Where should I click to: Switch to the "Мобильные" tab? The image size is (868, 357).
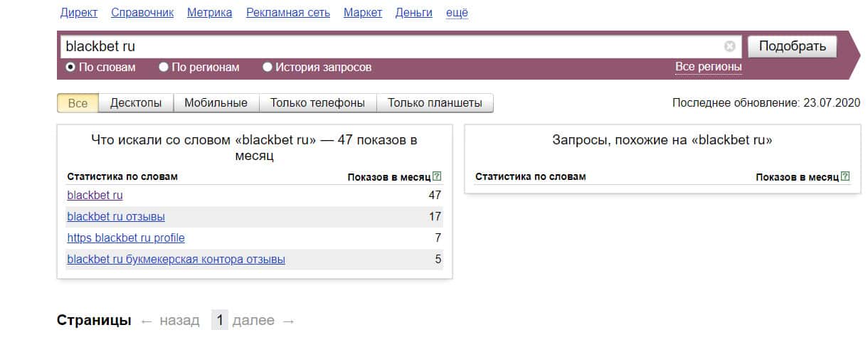(x=216, y=103)
